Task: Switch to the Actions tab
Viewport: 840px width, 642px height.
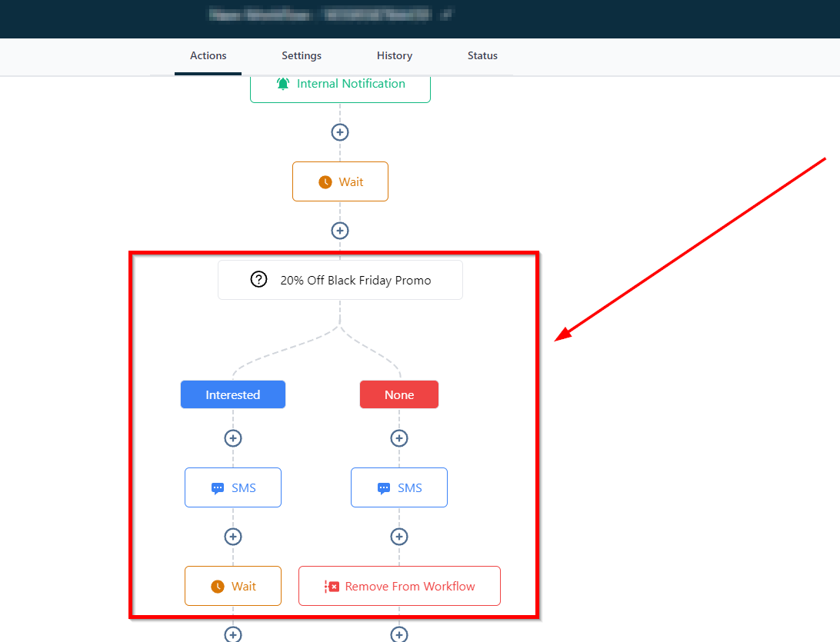Action: click(x=208, y=55)
